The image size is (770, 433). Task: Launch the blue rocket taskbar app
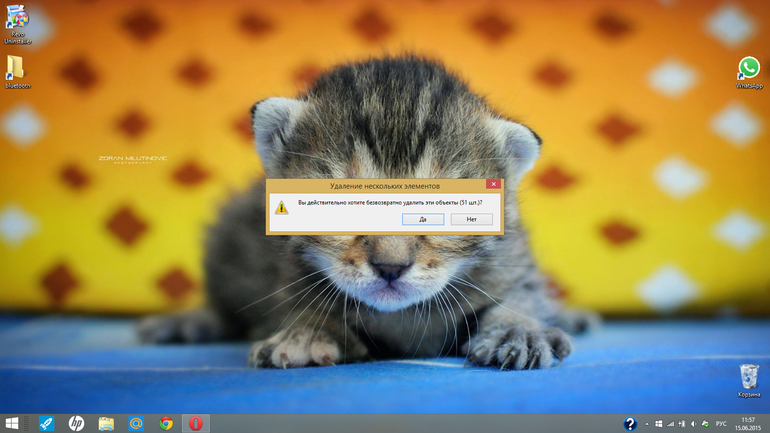click(46, 423)
